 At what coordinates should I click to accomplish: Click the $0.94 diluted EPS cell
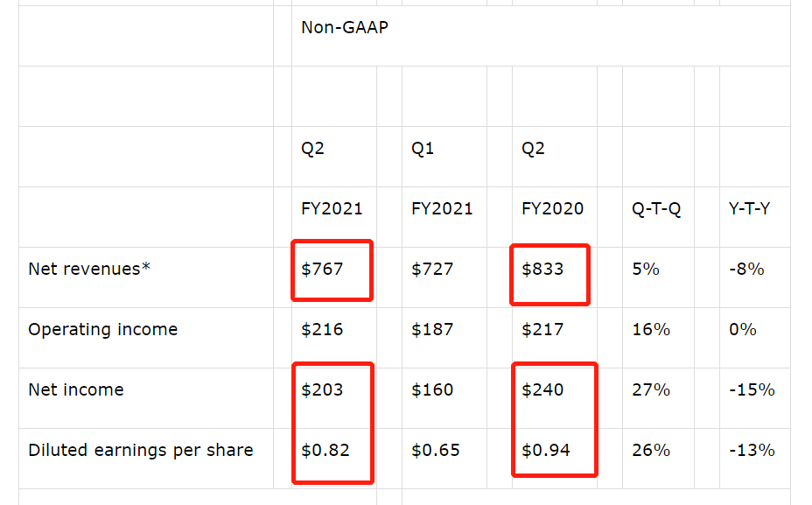point(546,451)
